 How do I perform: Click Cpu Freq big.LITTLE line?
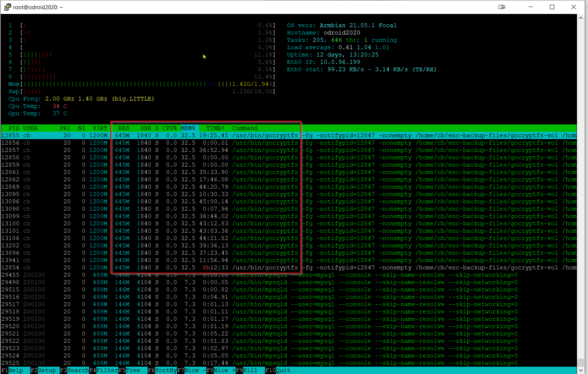[81, 99]
